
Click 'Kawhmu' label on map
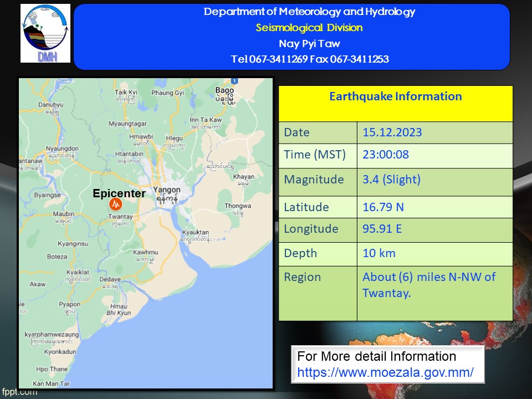tap(146, 253)
